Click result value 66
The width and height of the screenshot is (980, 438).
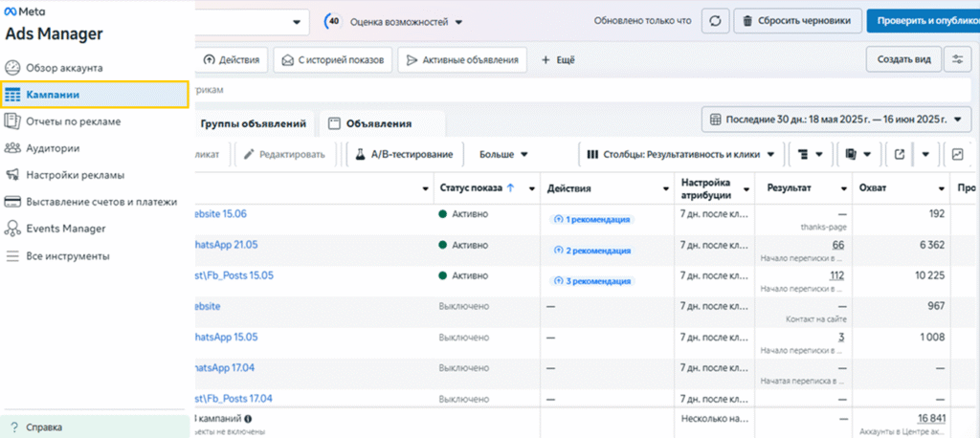(838, 244)
